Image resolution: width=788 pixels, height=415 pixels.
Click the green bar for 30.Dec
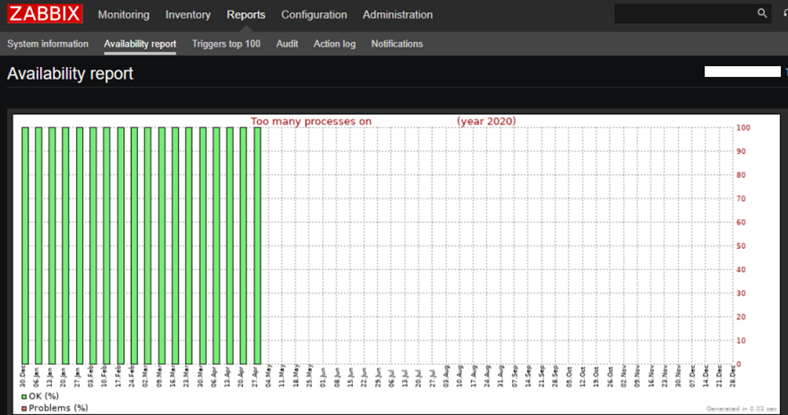(25, 246)
